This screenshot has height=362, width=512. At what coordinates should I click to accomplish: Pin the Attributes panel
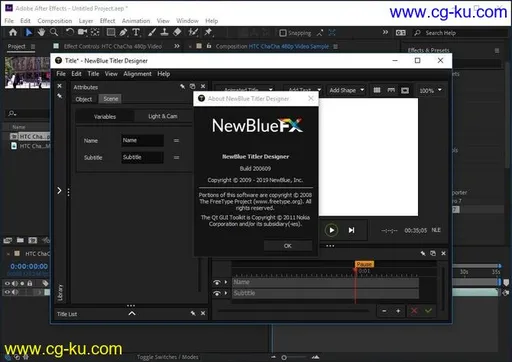click(182, 86)
